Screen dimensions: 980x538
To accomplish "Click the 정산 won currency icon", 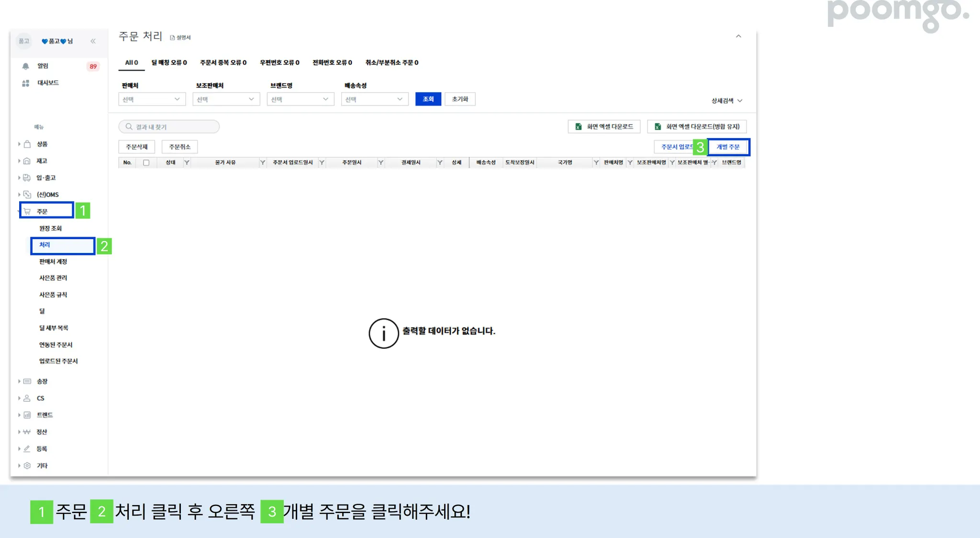I will coord(27,432).
